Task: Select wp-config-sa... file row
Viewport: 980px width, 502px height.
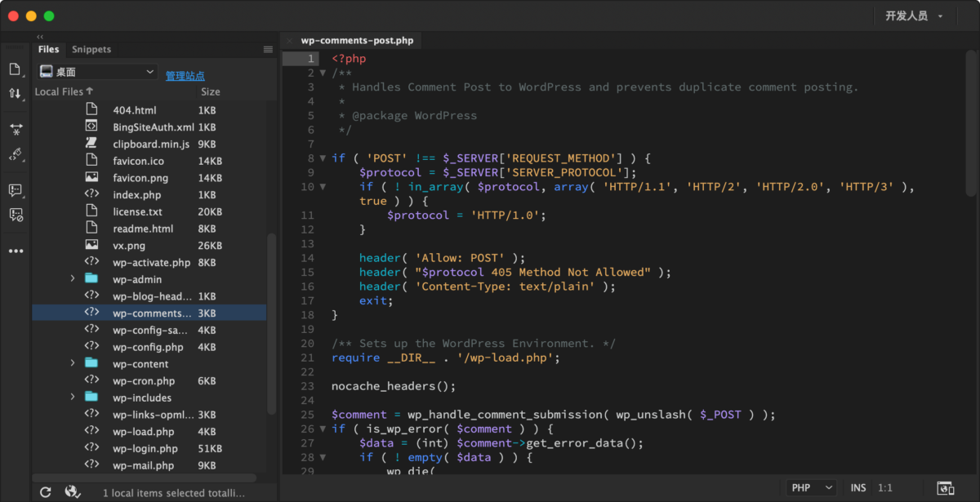Action: point(149,330)
